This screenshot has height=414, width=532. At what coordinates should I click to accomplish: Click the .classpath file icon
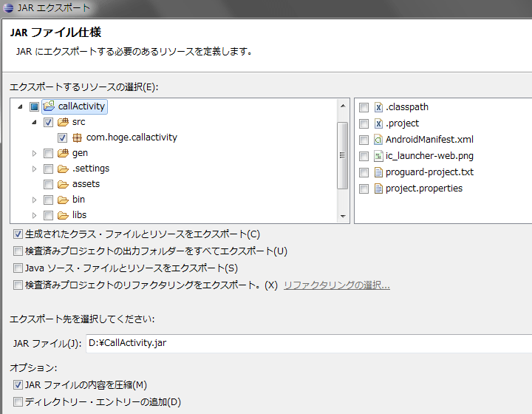[378, 107]
